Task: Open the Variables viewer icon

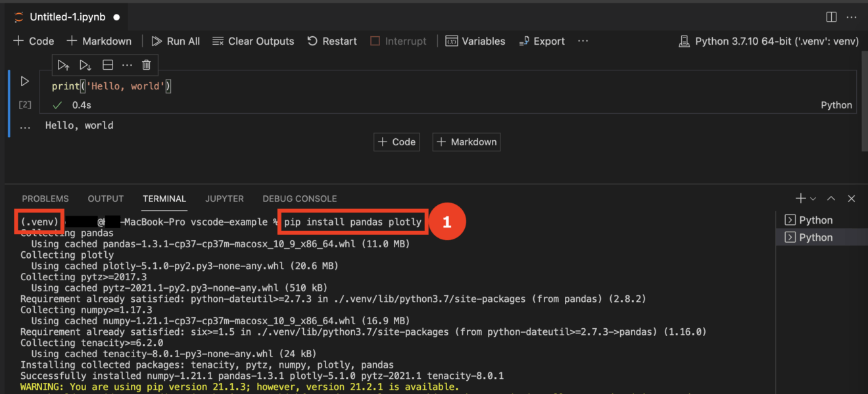Action: [453, 41]
